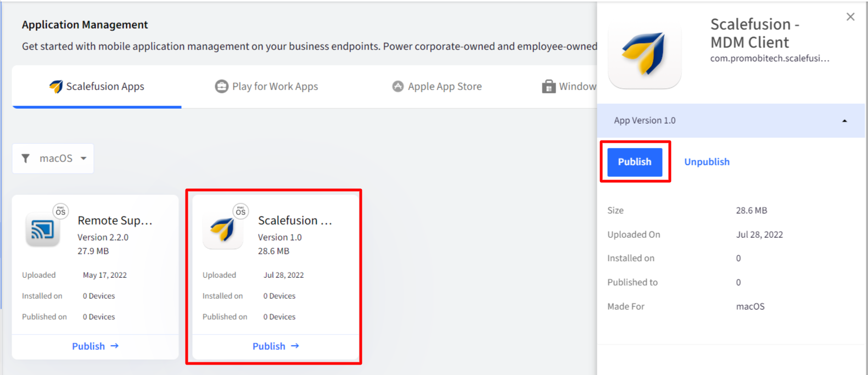The image size is (868, 375).
Task: Click Publish under Scalefusion app card
Action: 276,346
